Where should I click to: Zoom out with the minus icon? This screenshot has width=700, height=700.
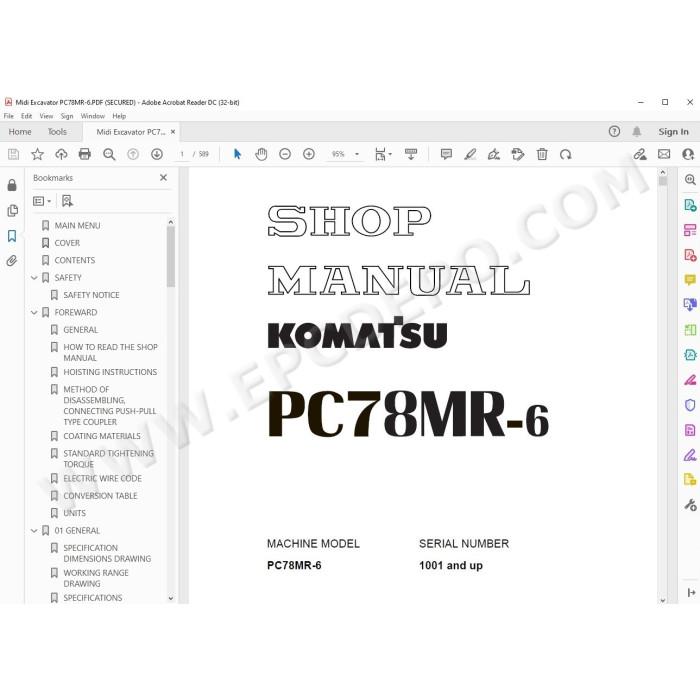(285, 154)
